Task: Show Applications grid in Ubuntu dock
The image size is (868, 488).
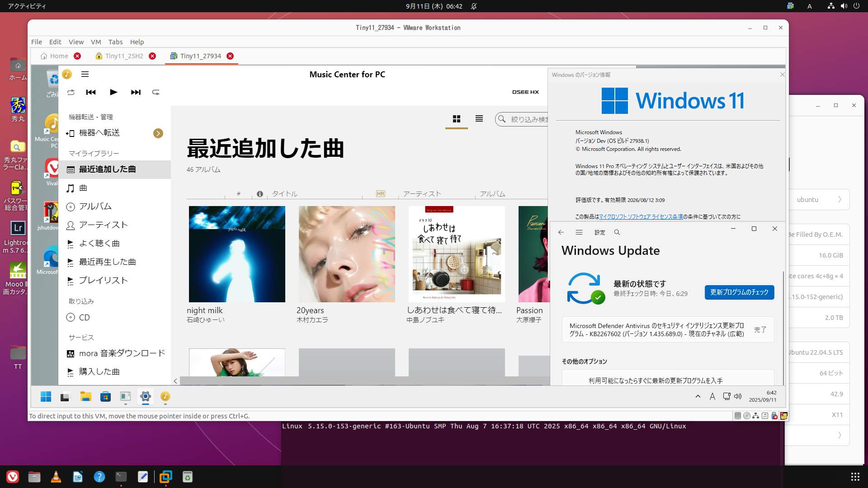Action: pyautogui.click(x=855, y=477)
